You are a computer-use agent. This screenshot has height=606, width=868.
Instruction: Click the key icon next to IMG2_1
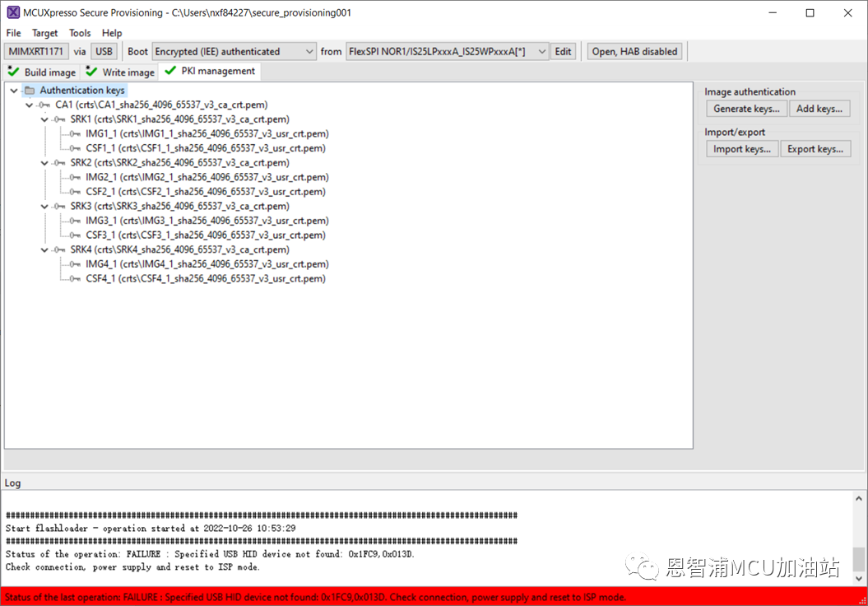tap(76, 177)
